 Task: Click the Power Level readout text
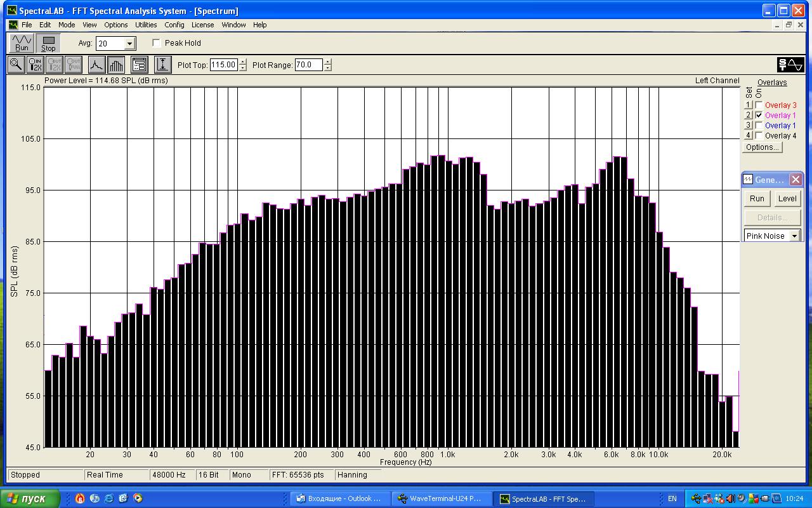pos(106,81)
